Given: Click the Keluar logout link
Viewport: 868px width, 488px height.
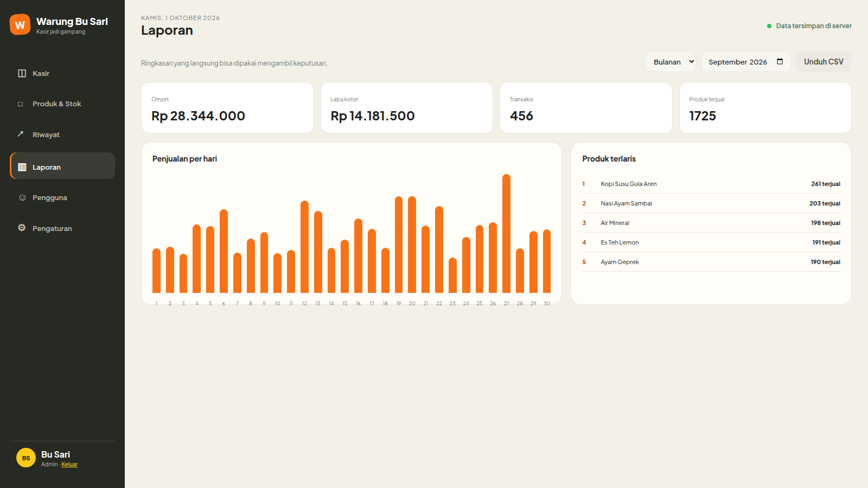Looking at the screenshot, I should pyautogui.click(x=69, y=465).
